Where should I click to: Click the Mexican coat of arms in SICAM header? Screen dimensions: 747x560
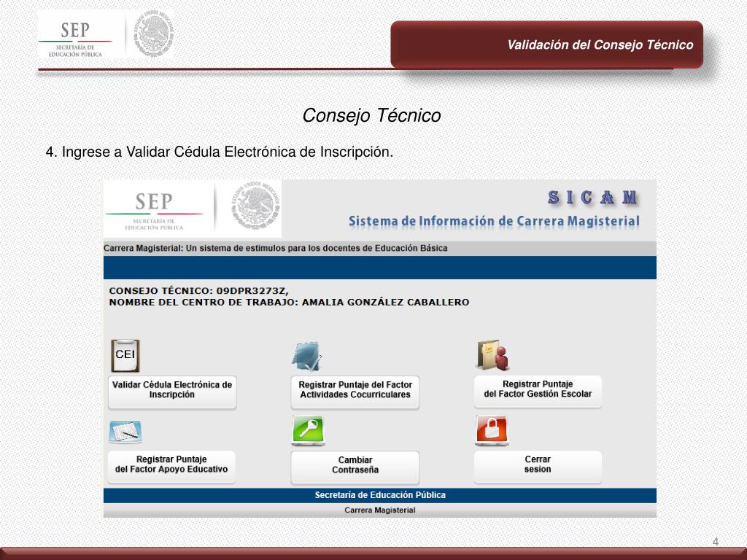[256, 206]
